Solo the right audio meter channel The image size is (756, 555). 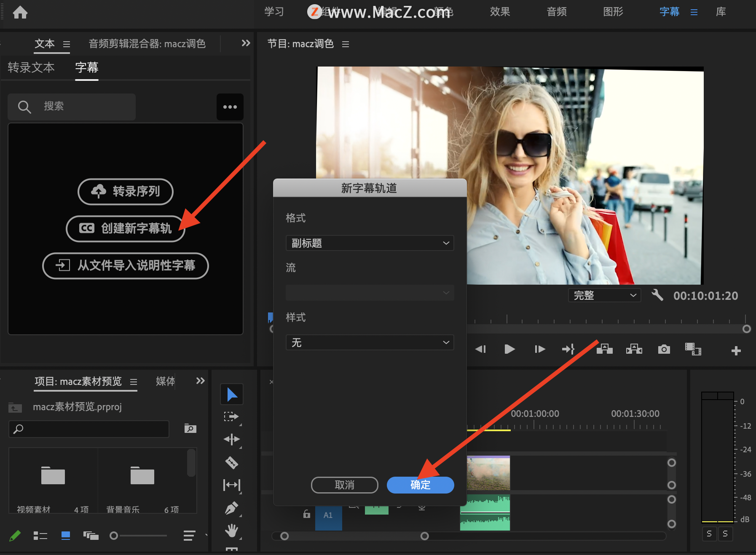pyautogui.click(x=725, y=534)
